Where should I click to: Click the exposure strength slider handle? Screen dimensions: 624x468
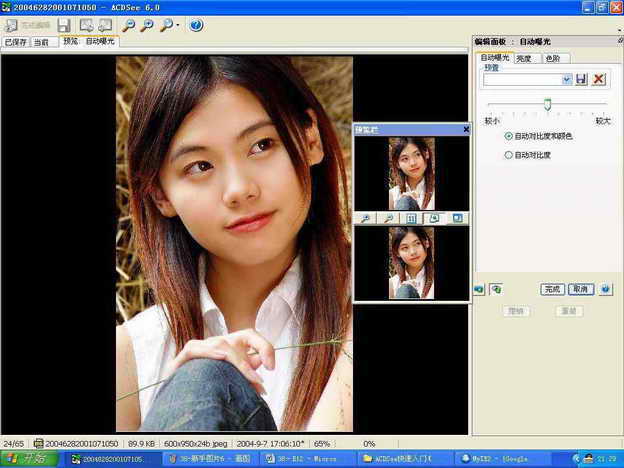click(x=547, y=104)
